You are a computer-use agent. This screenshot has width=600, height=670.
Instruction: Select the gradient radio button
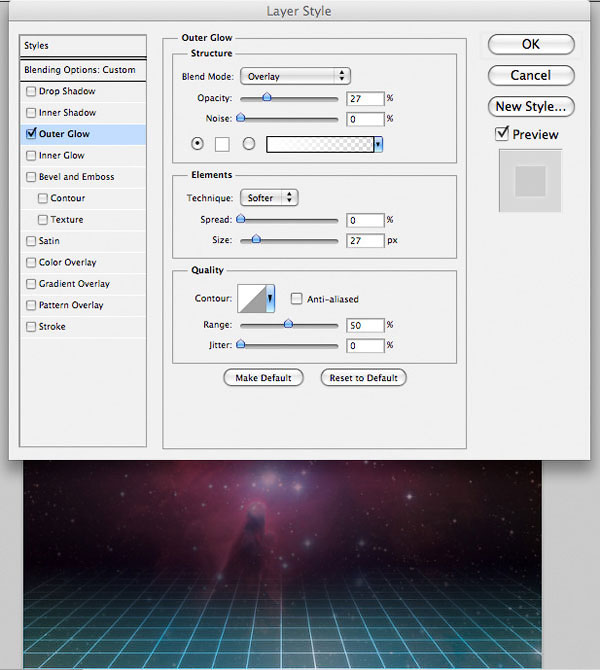pyautogui.click(x=249, y=144)
